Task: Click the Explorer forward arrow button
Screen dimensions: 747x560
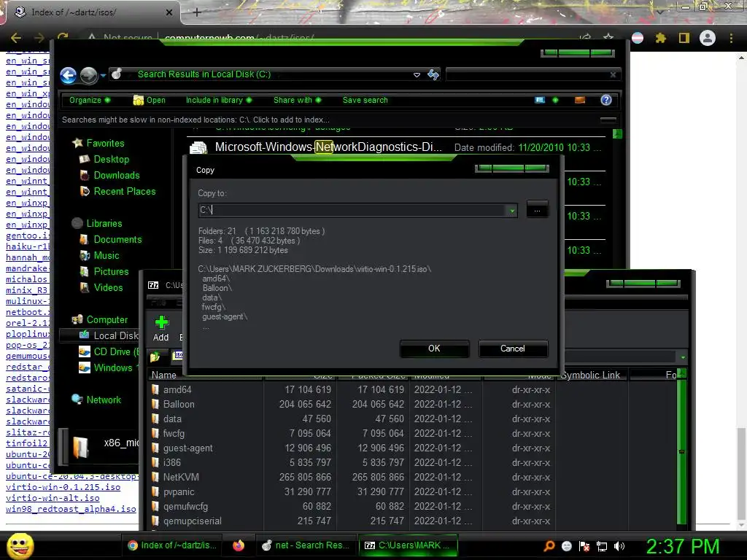Action: (88, 75)
